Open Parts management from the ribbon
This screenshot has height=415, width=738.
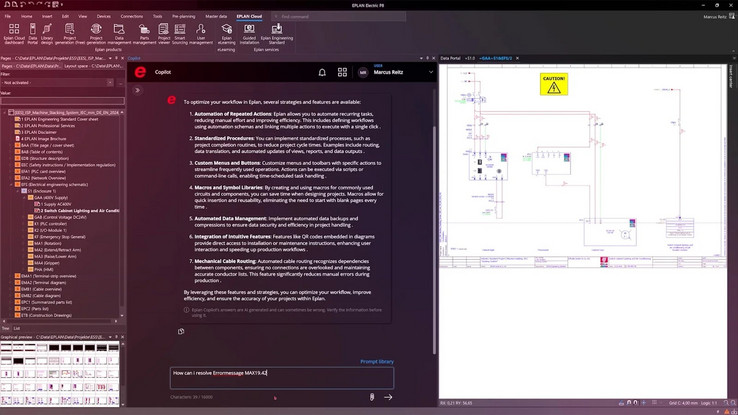click(x=144, y=34)
